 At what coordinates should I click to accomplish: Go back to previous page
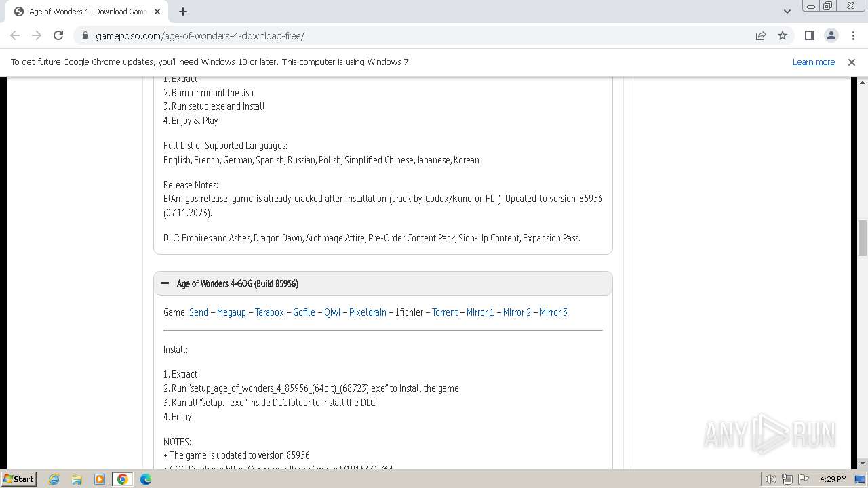click(x=15, y=35)
